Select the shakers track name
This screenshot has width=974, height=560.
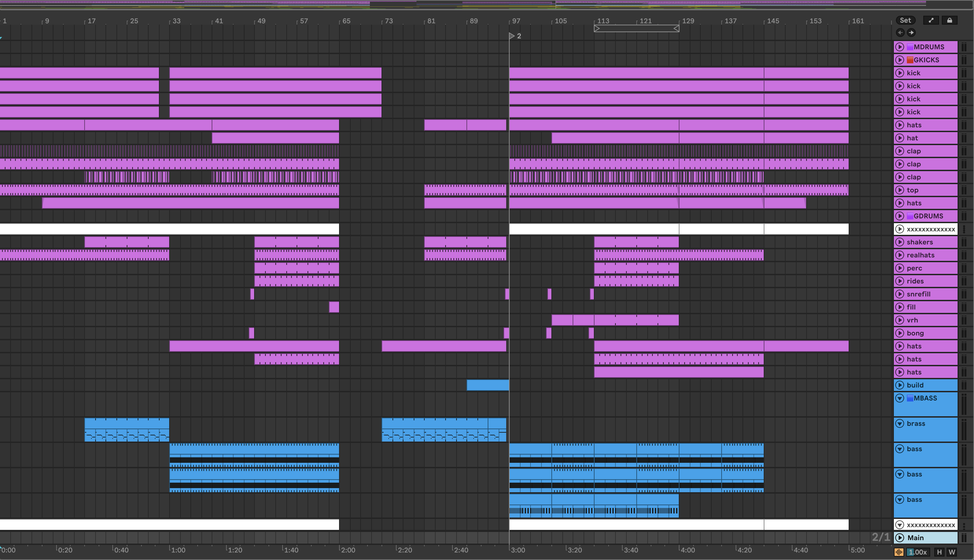click(920, 242)
